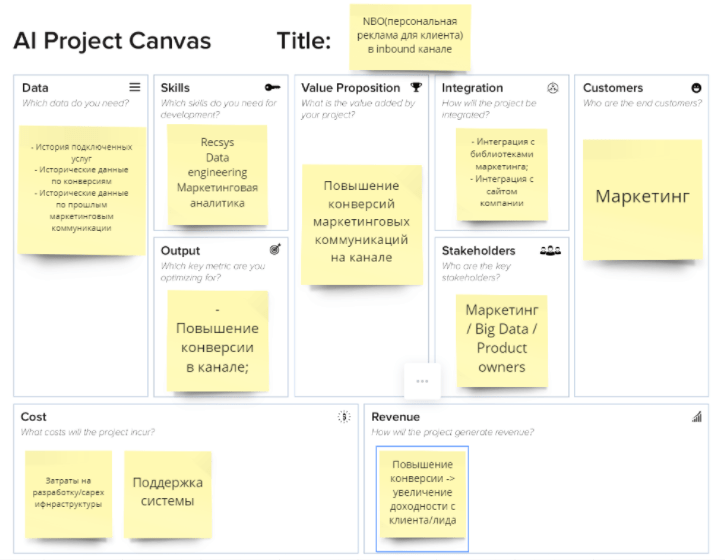Click 'What is the value added by your project?' text
Screen dimensions: 725x560
[358, 109]
